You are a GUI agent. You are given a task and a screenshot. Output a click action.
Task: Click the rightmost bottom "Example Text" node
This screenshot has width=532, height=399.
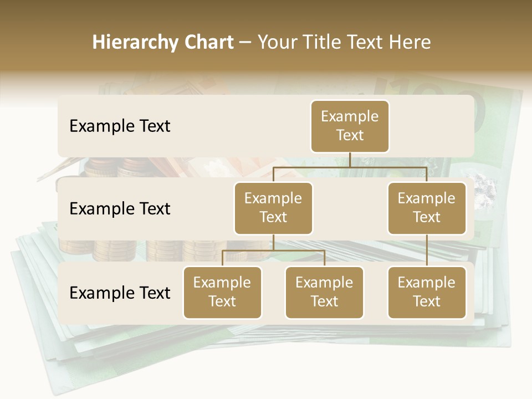pos(427,293)
